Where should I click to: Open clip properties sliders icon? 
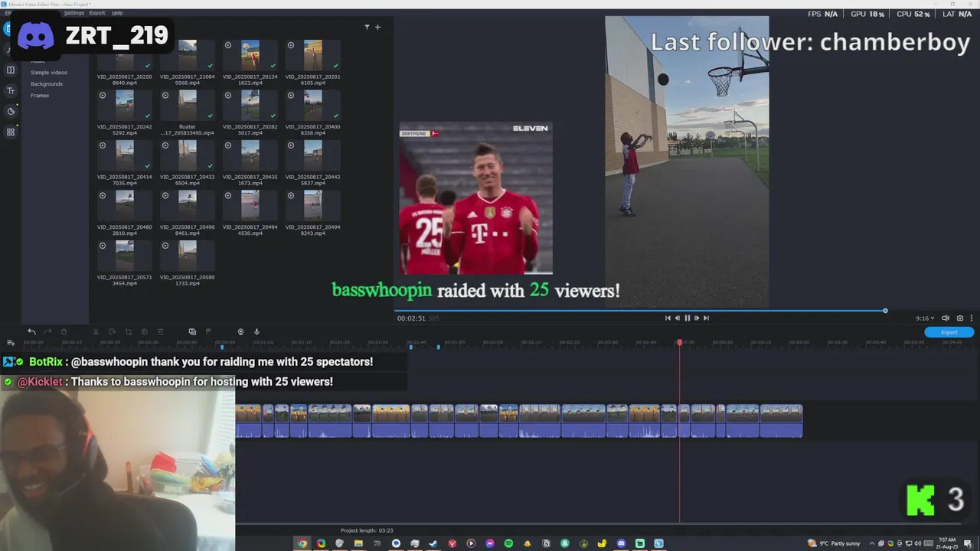[160, 331]
